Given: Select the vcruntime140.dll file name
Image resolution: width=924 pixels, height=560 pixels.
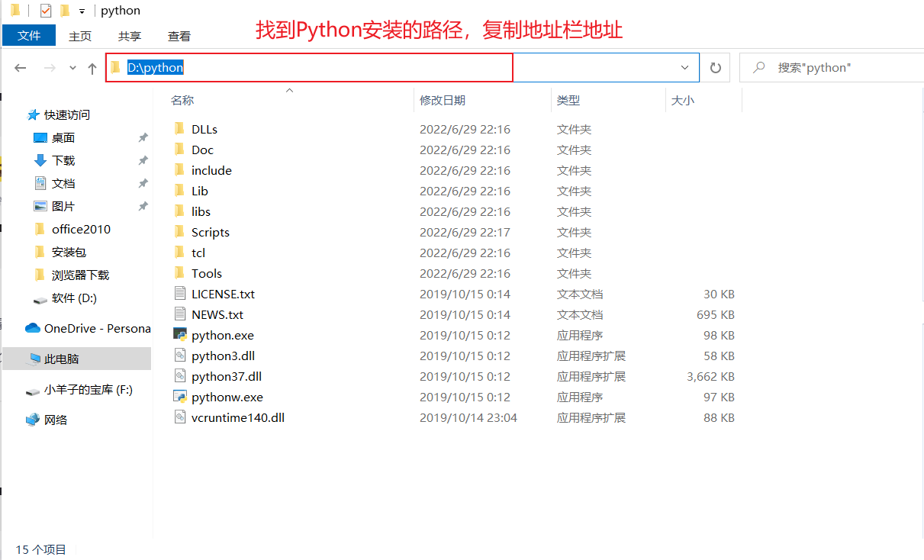Looking at the screenshot, I should point(238,417).
